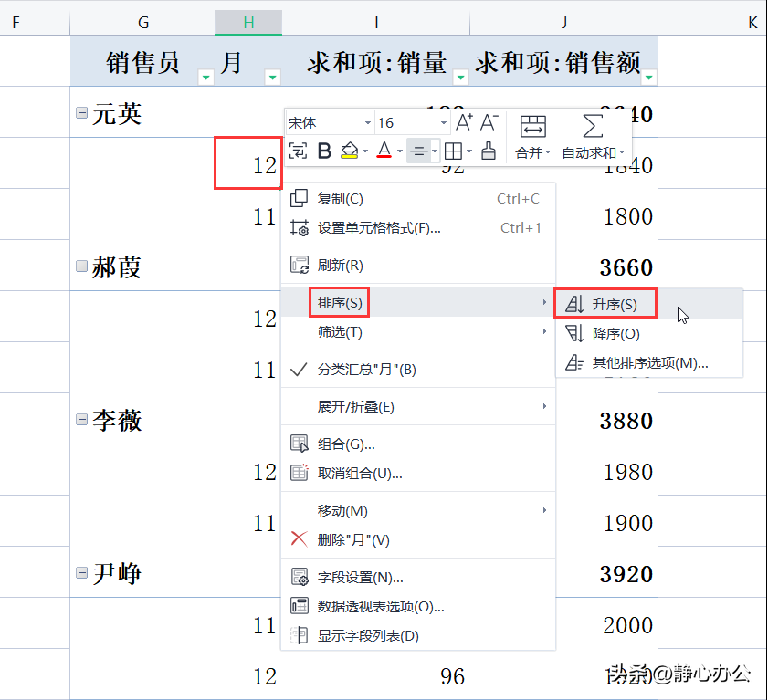This screenshot has height=700, width=768.
Task: Decrease font size with the A- icon
Action: tap(489, 122)
